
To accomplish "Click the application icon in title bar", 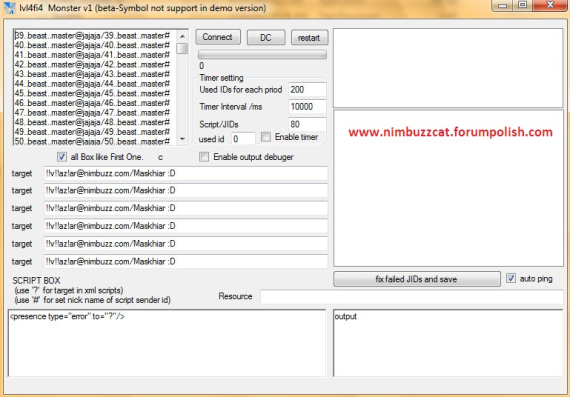I will tap(9, 8).
